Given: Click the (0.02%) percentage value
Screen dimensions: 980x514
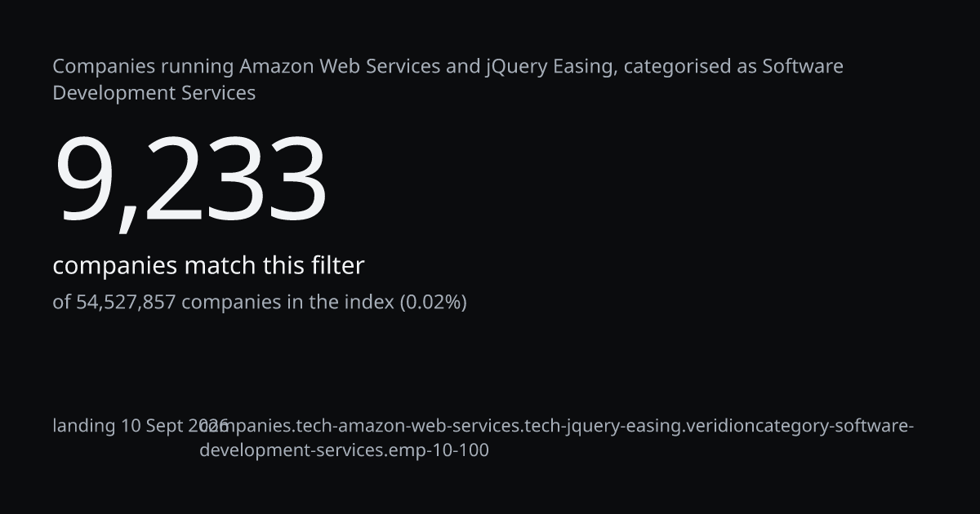Looking at the screenshot, I should point(433,303).
